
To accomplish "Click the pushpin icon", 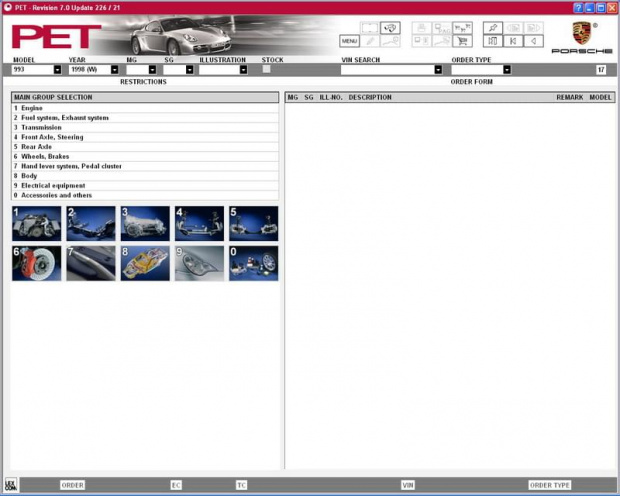I will tap(493, 28).
